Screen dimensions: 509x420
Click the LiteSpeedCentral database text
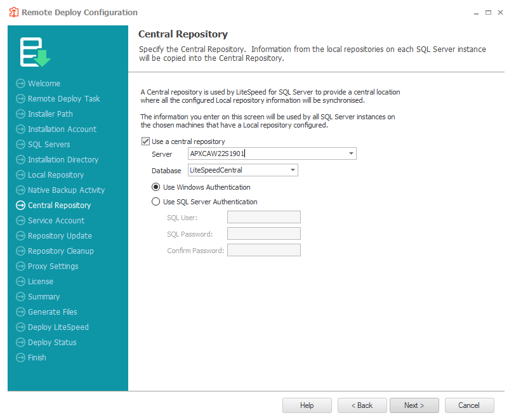click(x=216, y=170)
